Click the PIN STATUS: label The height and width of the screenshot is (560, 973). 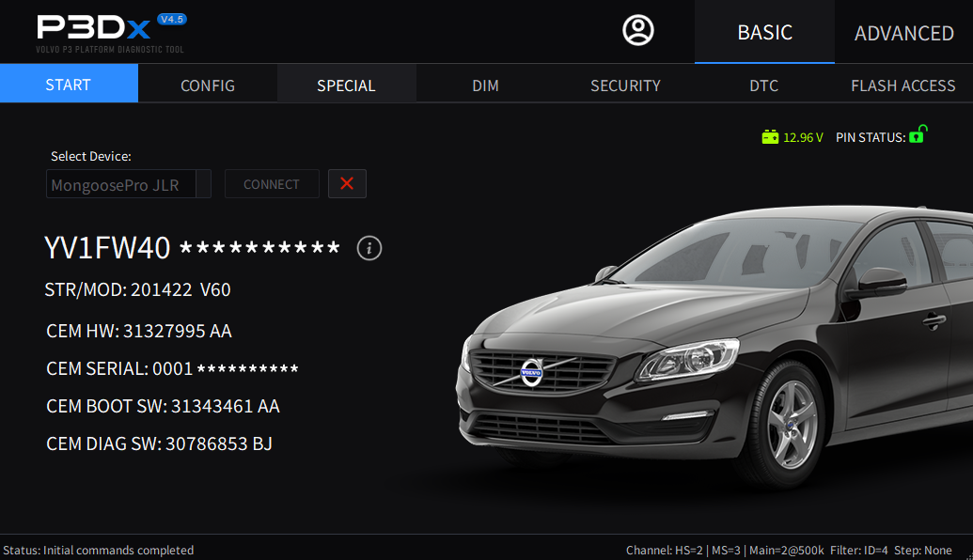(870, 138)
